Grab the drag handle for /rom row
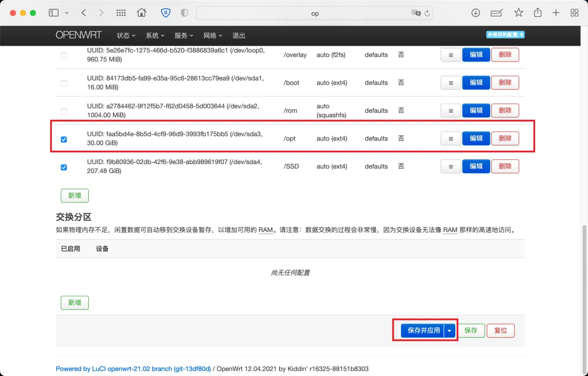Viewport: 588px width, 376px height. click(450, 110)
